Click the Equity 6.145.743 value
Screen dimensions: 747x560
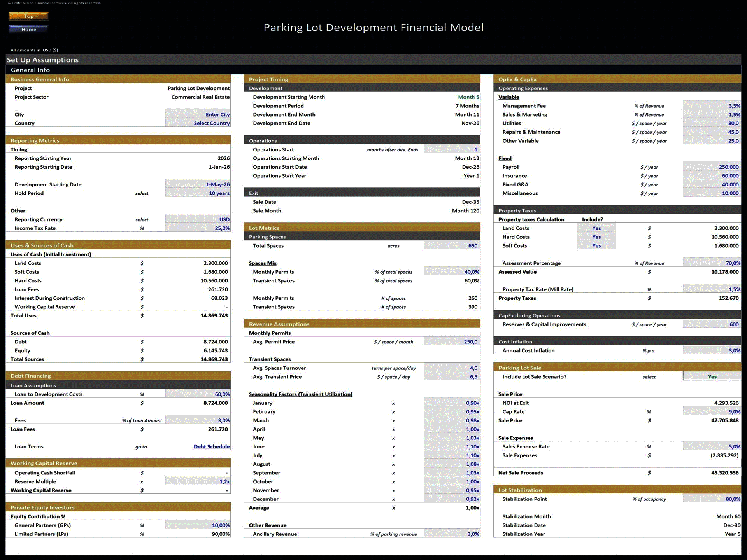point(216,350)
